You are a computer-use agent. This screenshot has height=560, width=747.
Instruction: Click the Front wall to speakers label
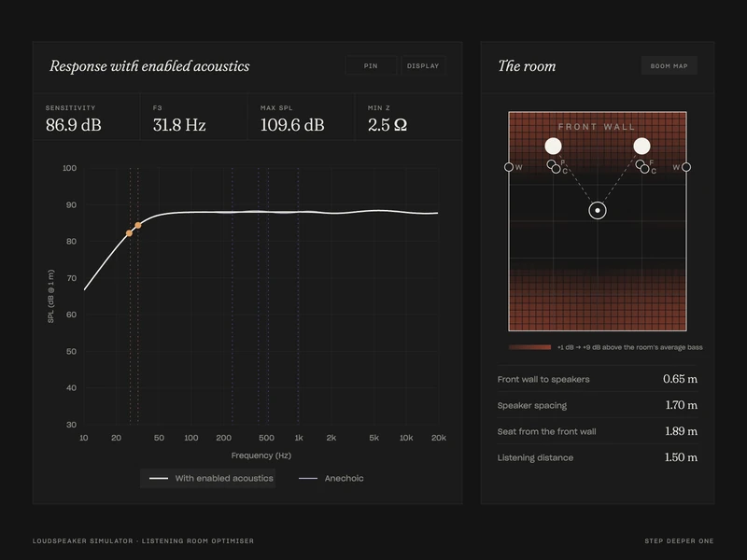pos(543,380)
